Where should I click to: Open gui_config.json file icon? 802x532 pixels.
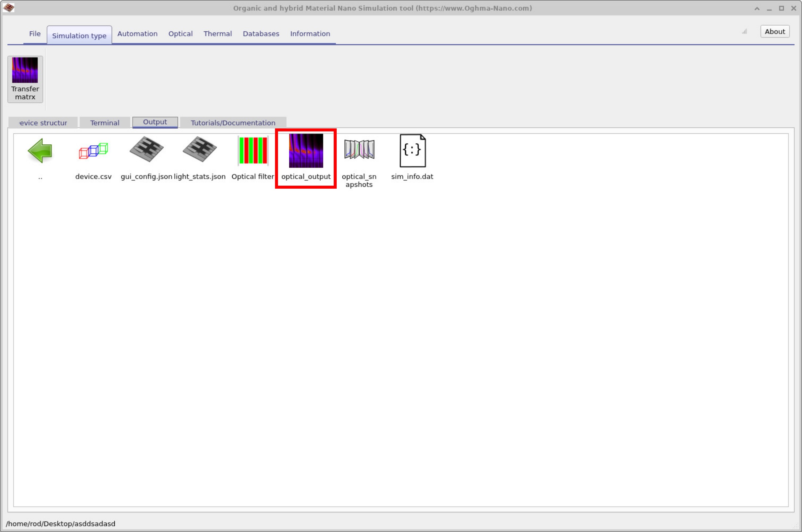pyautogui.click(x=146, y=150)
